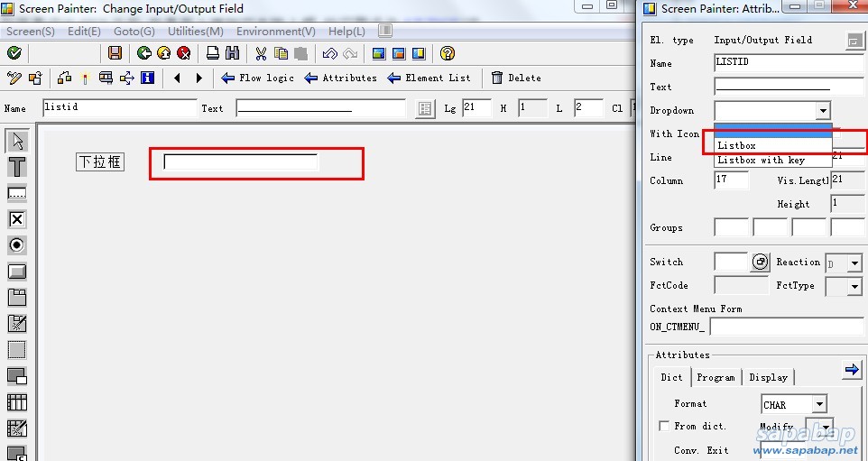Choose Listbox from the dropdown list
This screenshot has width=868, height=461.
pos(736,145)
